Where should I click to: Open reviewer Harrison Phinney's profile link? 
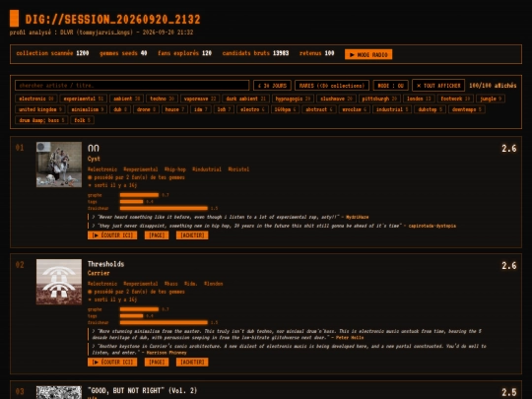click(x=166, y=353)
